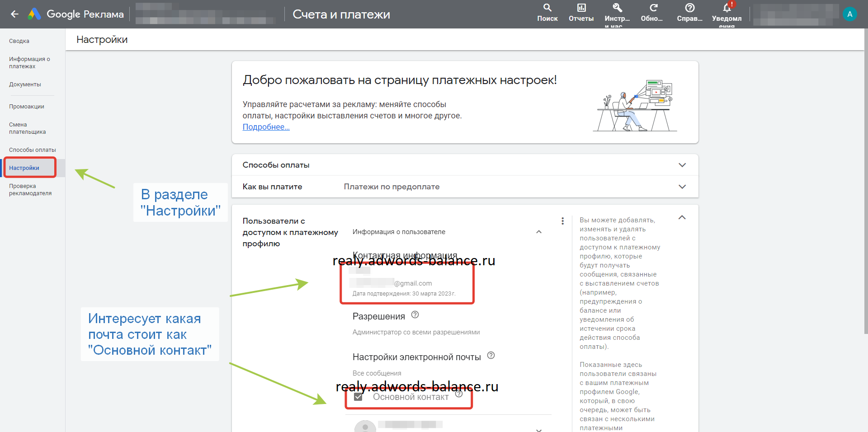The width and height of the screenshot is (868, 432).
Task: Click the Refresh (Обно...) icon
Action: tap(653, 8)
